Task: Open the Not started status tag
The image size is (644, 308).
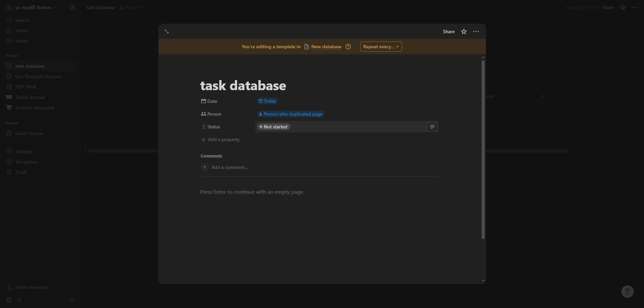Action: (274, 127)
